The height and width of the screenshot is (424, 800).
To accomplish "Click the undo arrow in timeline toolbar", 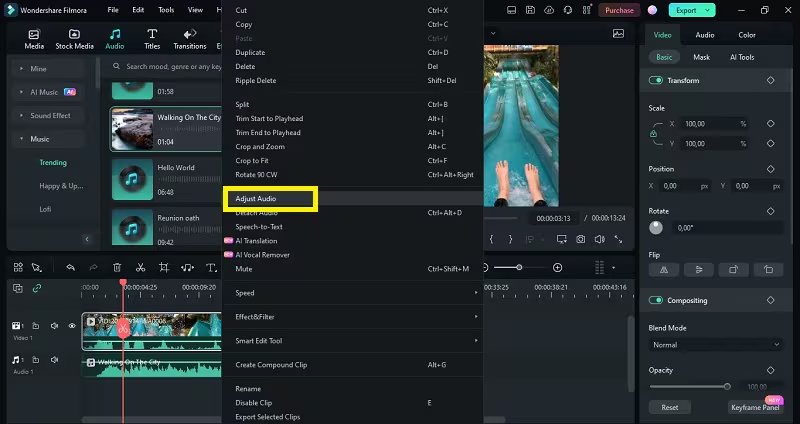I will tap(70, 267).
